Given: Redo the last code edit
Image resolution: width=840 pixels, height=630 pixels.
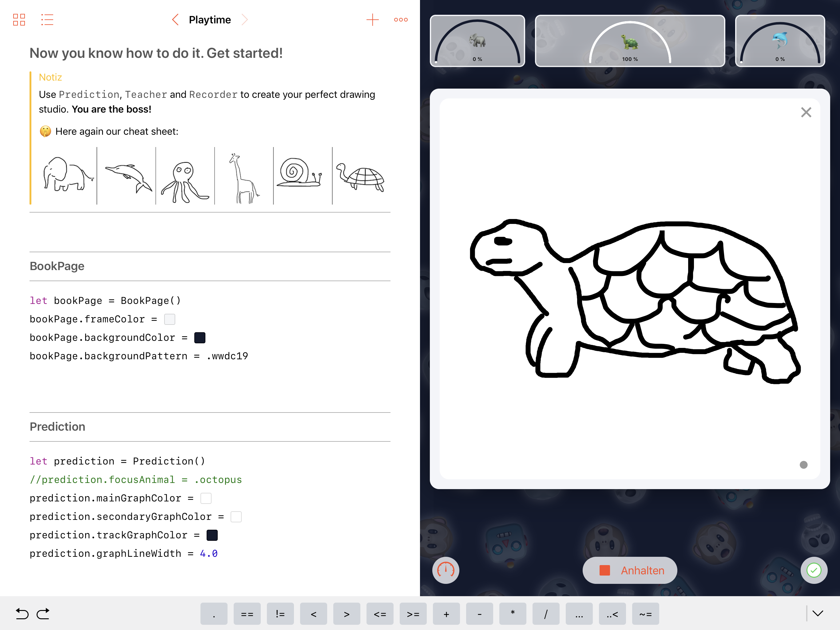Looking at the screenshot, I should coord(43,614).
